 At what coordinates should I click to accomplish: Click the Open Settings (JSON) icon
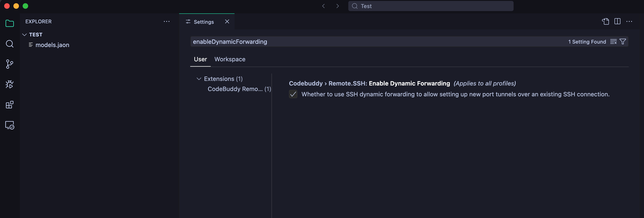[605, 21]
